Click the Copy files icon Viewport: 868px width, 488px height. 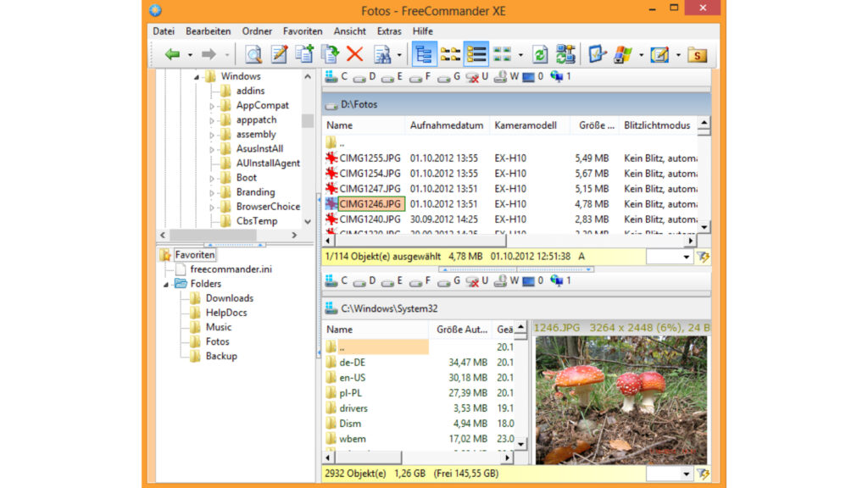pyautogui.click(x=304, y=54)
